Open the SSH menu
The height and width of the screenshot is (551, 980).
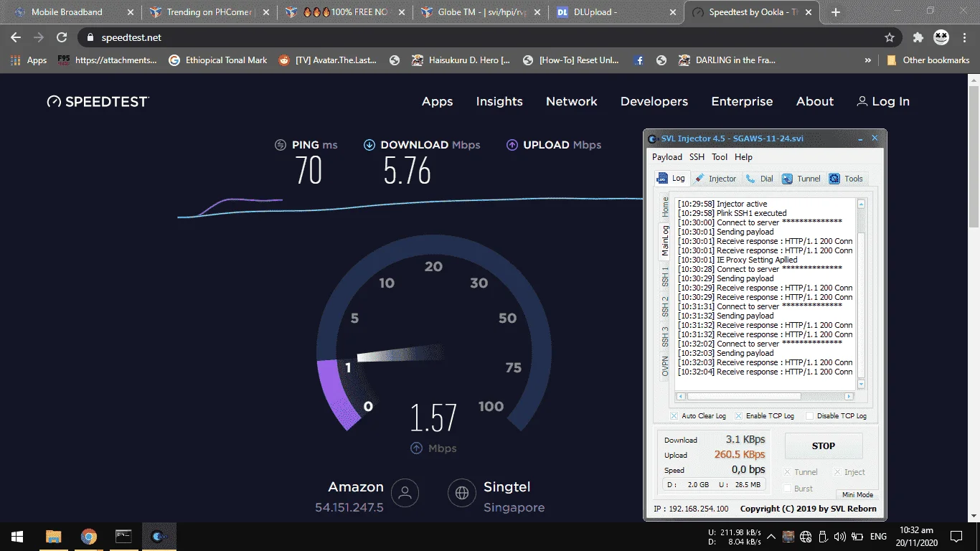(x=697, y=157)
